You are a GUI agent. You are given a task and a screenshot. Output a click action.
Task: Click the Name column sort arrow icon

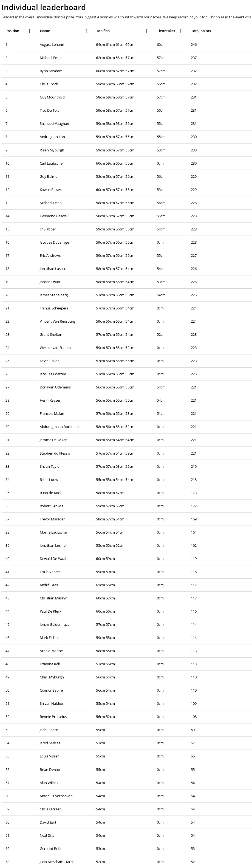tap(86, 31)
